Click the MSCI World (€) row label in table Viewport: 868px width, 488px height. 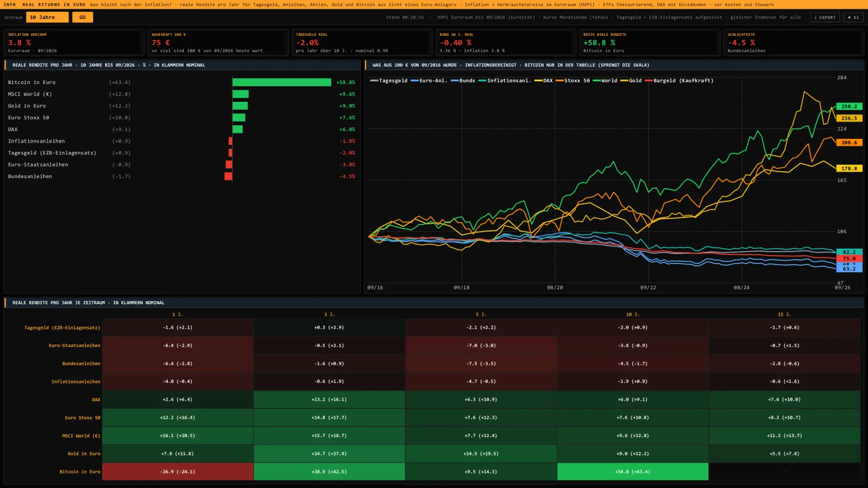pyautogui.click(x=81, y=436)
